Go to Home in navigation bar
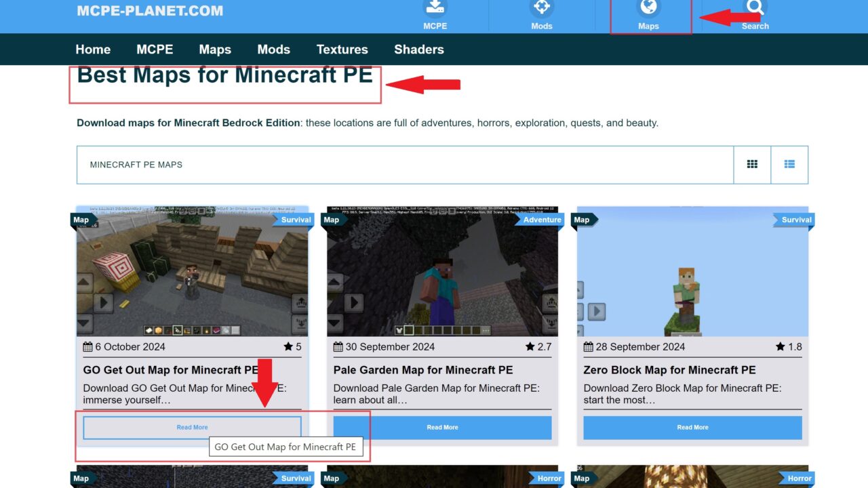 93,49
